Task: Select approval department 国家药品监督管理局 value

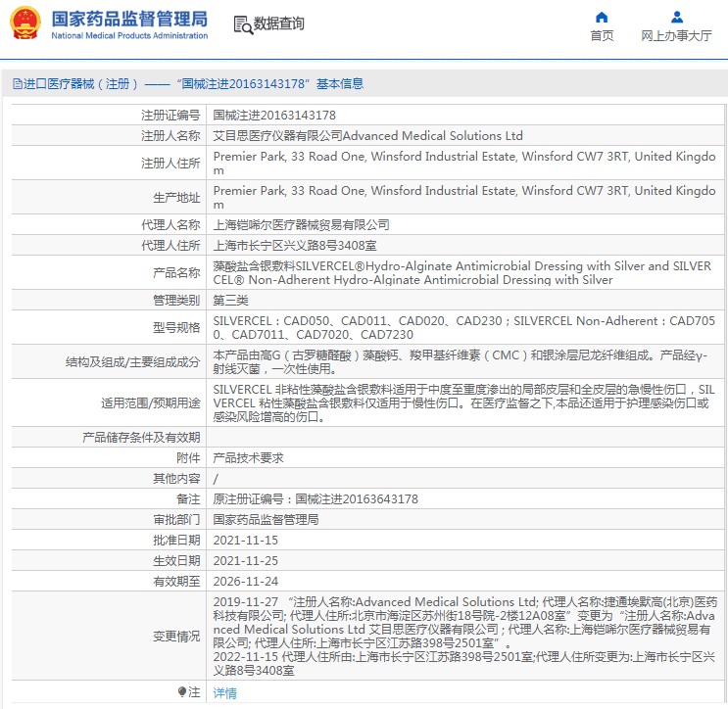Action: (x=267, y=520)
